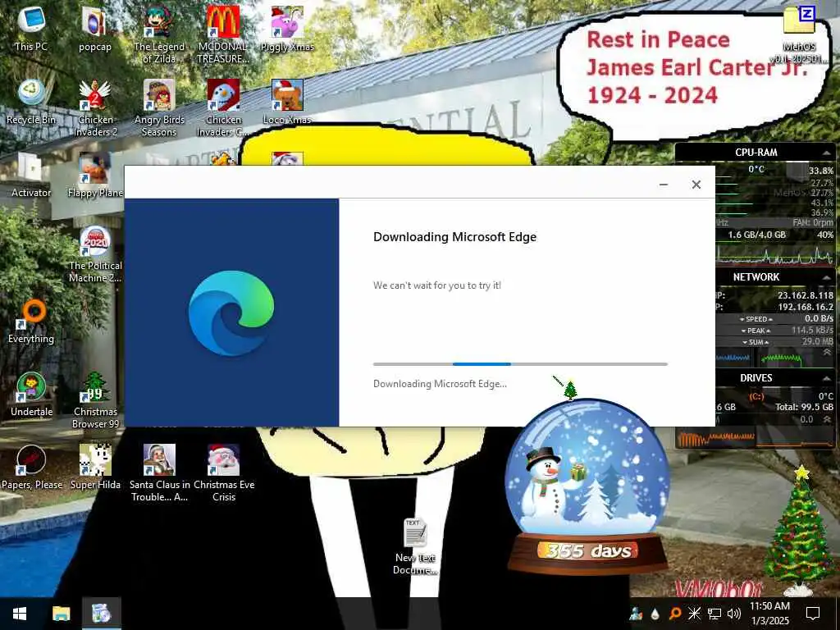Open File Explorer from taskbar

(x=61, y=614)
